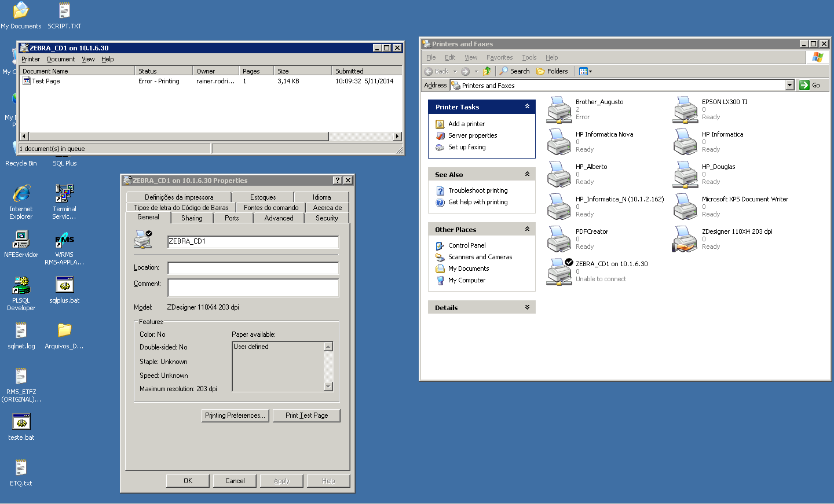The height and width of the screenshot is (504, 834).
Task: Sort queue by Status column header
Action: coord(164,71)
